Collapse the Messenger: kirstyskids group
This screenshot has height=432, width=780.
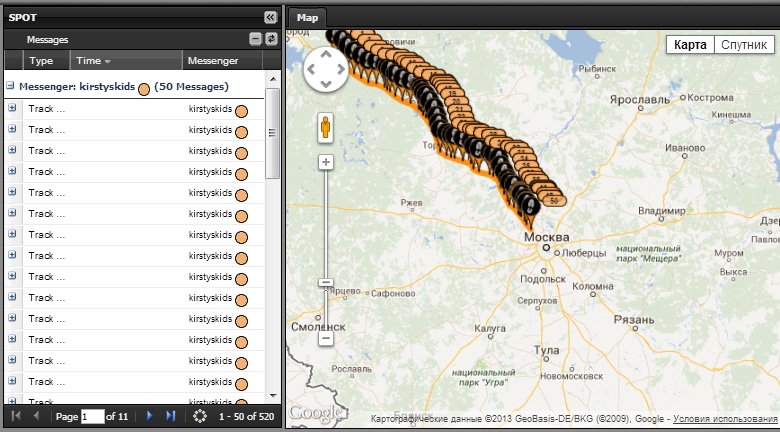click(x=11, y=87)
